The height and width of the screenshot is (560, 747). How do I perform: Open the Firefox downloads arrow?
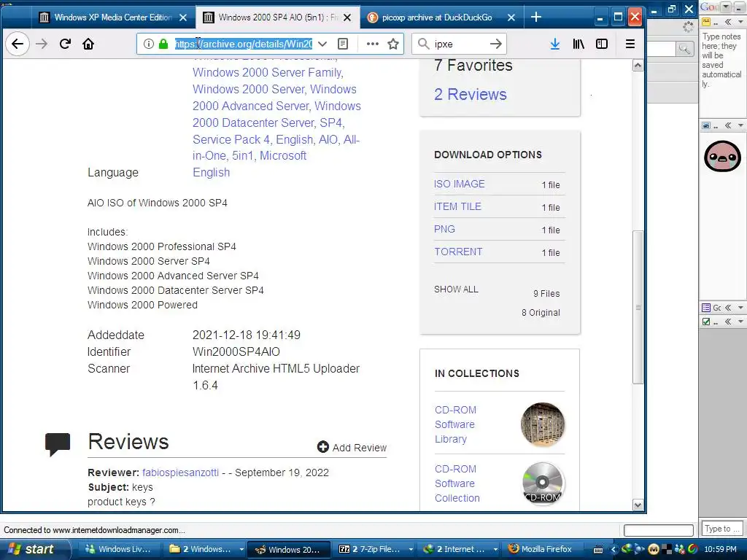(x=555, y=44)
